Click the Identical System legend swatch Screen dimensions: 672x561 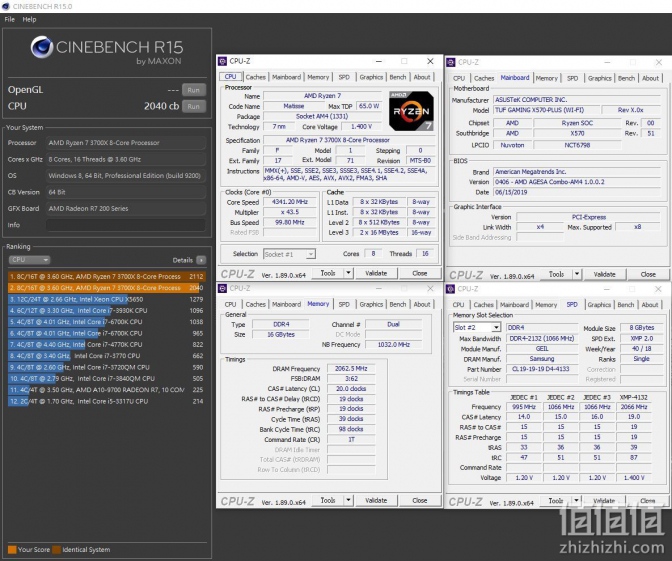[56, 550]
